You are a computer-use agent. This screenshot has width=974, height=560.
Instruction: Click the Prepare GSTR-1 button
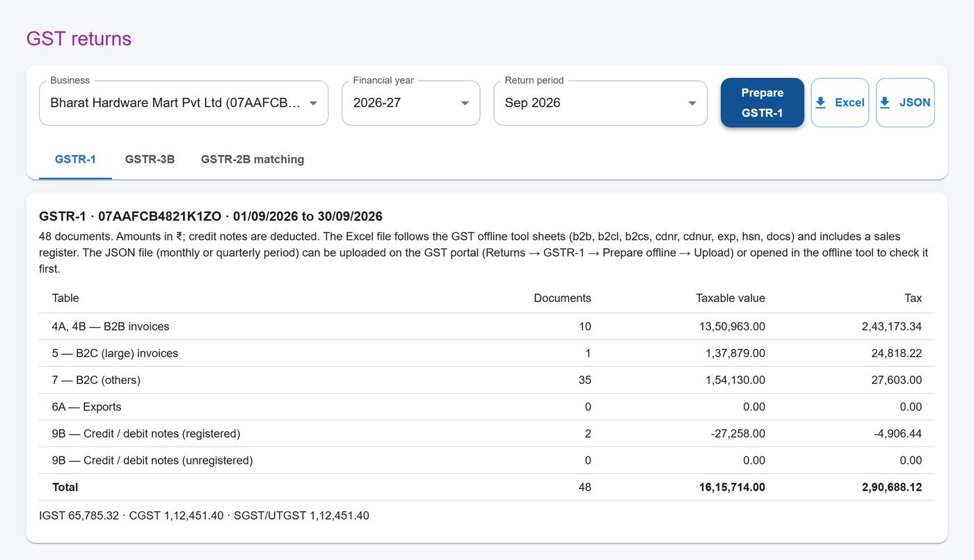coord(763,103)
